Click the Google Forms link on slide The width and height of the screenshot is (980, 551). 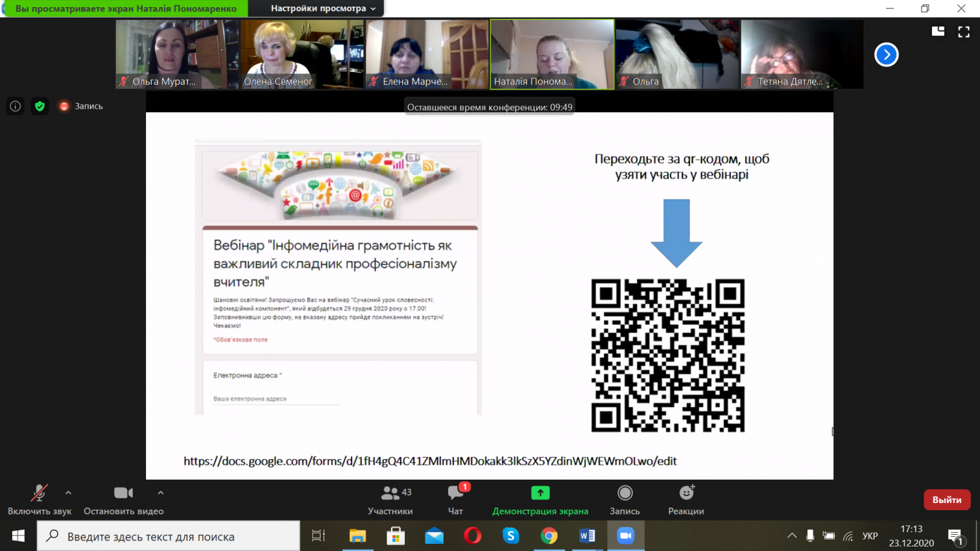point(430,461)
